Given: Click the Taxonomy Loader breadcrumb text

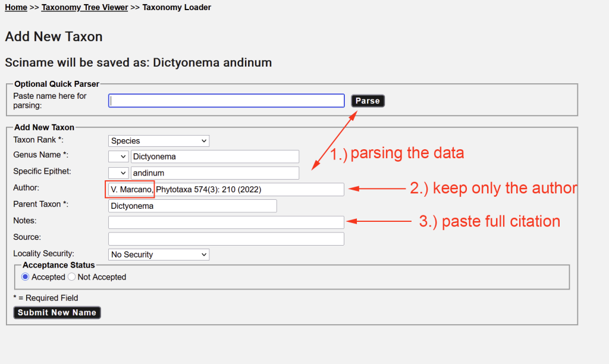Looking at the screenshot, I should click(177, 8).
